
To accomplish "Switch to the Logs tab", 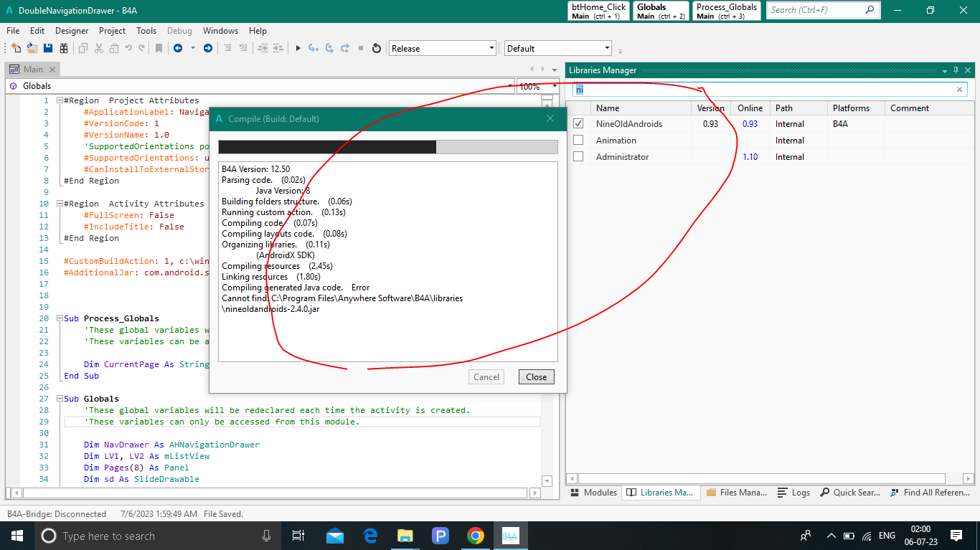I will click(794, 493).
